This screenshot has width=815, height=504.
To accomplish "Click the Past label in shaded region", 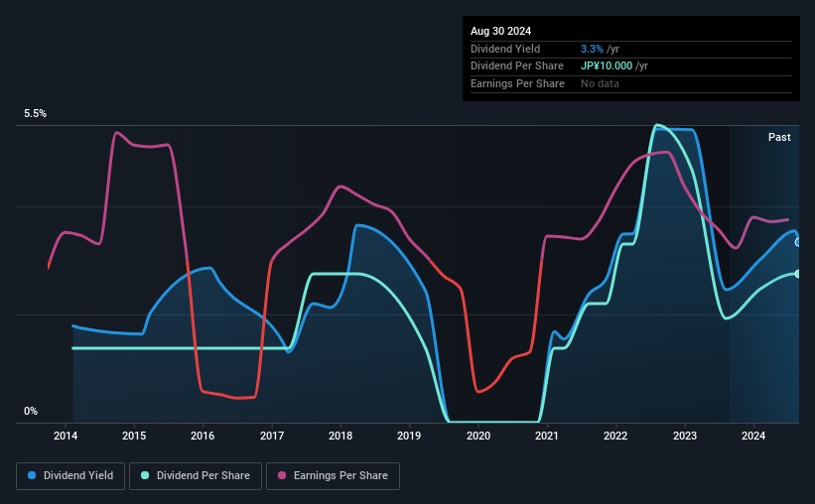I will 779,137.
